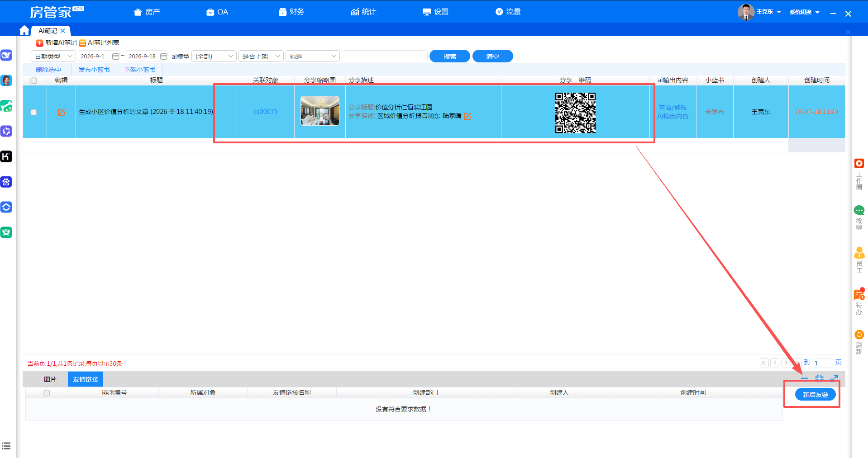Open the 待办 to-do icon

(x=859, y=294)
